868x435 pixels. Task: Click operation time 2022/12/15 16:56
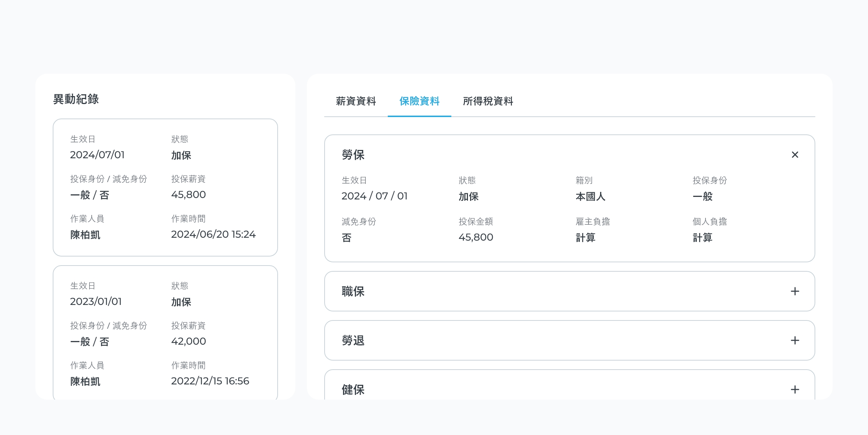pos(210,381)
